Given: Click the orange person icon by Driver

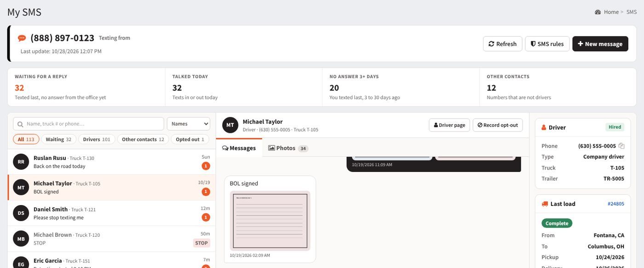Looking at the screenshot, I should 544,127.
